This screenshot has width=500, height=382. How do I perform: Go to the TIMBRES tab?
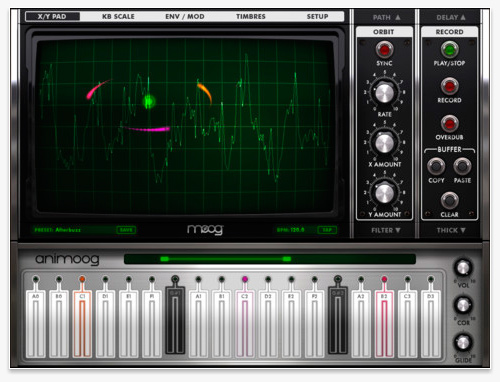tap(251, 16)
